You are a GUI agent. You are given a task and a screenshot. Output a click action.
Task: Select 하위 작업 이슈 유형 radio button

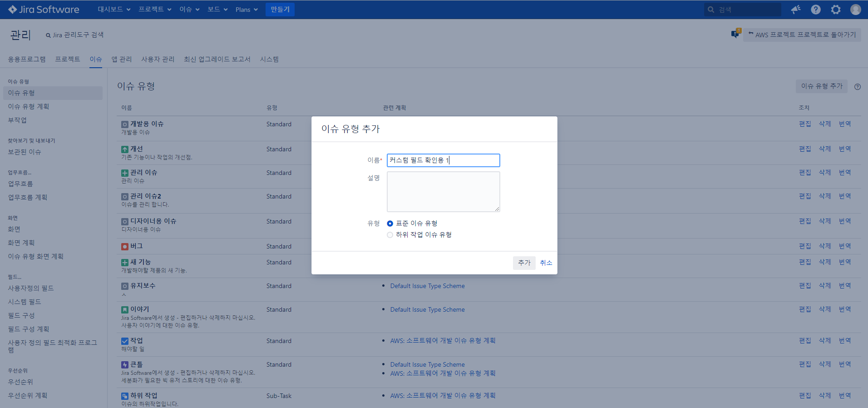click(x=390, y=235)
